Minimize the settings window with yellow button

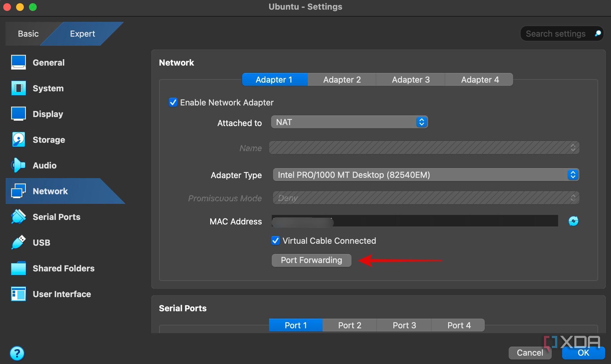pyautogui.click(x=20, y=7)
